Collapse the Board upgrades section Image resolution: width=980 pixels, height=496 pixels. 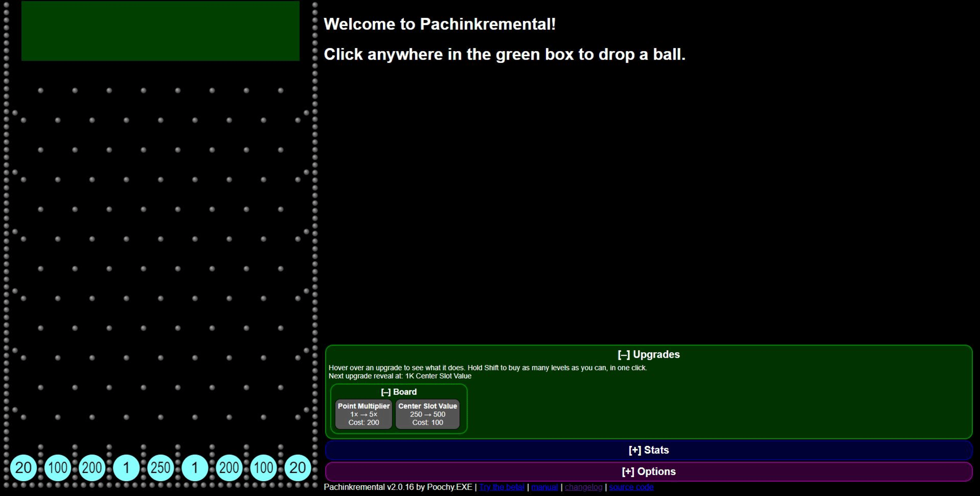[x=399, y=392]
